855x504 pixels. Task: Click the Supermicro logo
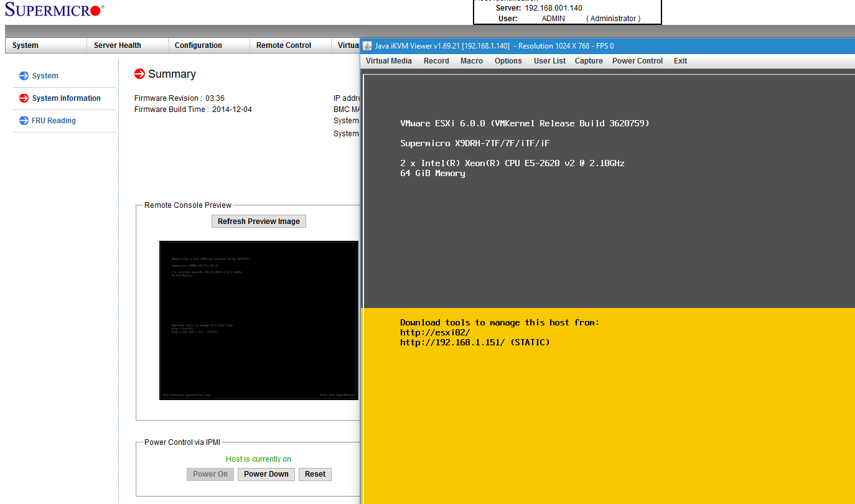click(55, 10)
